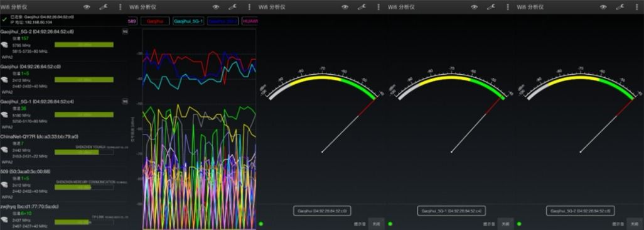Open wrench settings above the time graph
Screen dimensions: 644x230
click(x=232, y=7)
